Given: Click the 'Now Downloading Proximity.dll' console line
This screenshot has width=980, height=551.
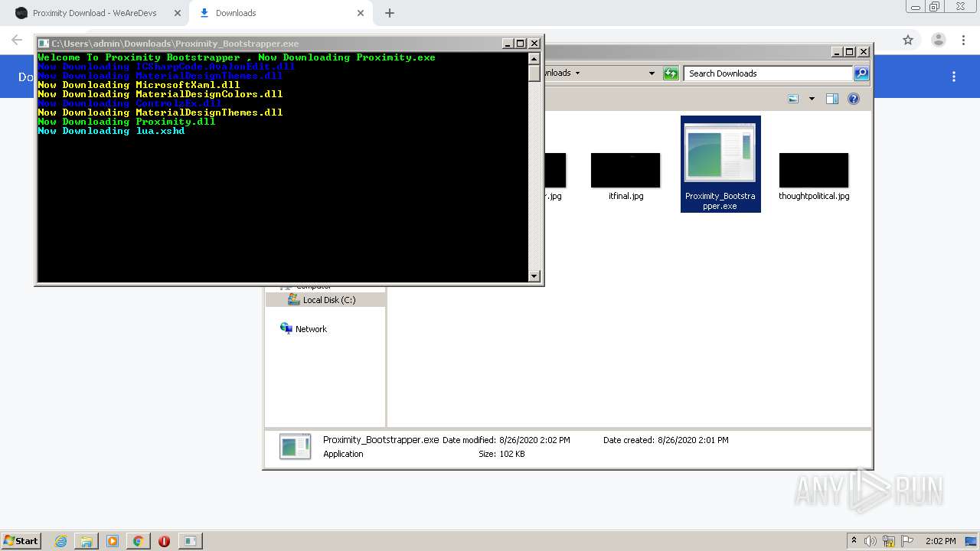Looking at the screenshot, I should (126, 122).
